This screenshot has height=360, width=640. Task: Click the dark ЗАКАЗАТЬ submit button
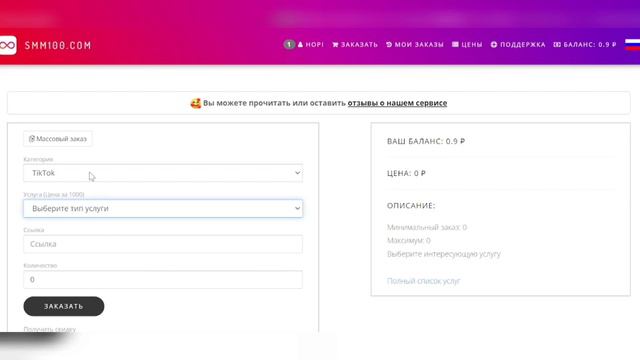64,306
